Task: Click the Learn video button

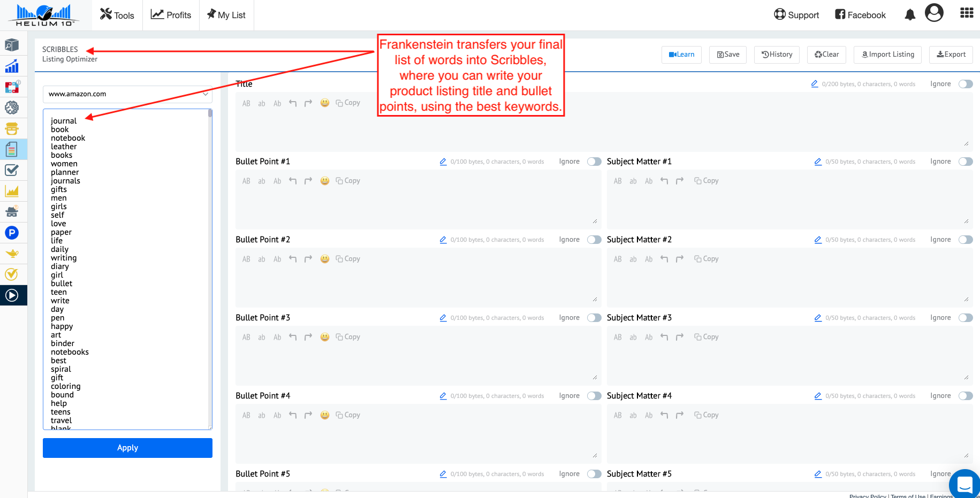Action: coord(681,55)
